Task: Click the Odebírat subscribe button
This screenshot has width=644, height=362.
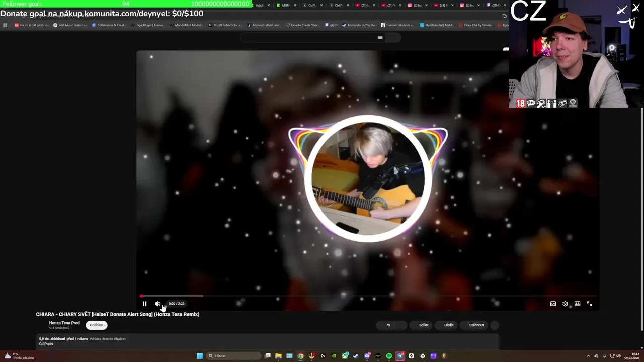Action: click(x=97, y=325)
